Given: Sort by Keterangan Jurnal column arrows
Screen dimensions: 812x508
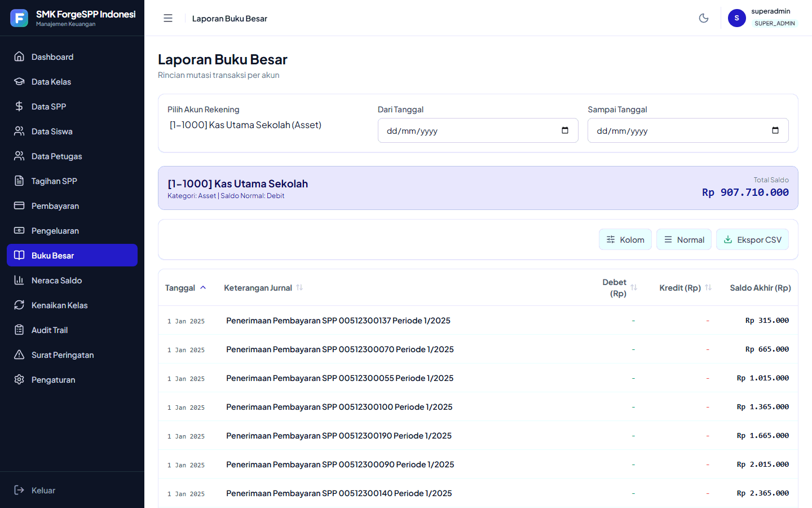Looking at the screenshot, I should (299, 287).
